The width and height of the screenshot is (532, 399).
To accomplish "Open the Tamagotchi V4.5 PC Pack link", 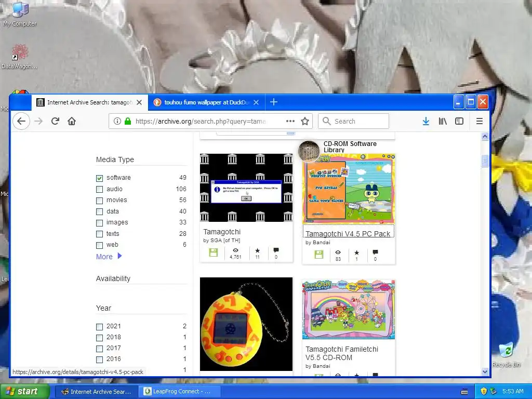I will (348, 234).
